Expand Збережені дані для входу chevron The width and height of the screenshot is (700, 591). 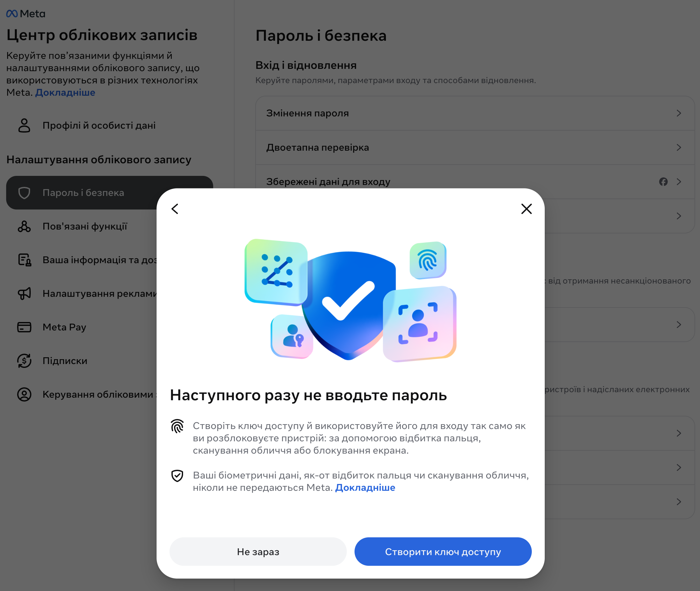(679, 182)
